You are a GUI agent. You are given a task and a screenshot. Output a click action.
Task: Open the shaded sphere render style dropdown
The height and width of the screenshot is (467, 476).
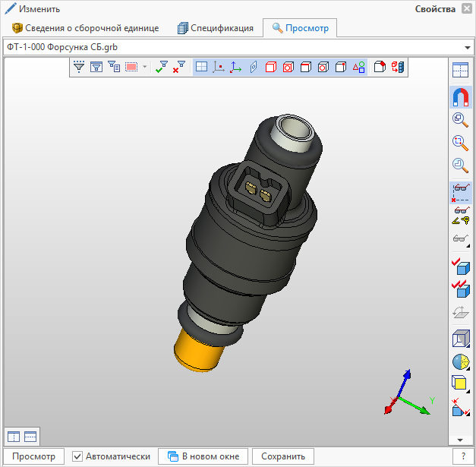(x=461, y=361)
